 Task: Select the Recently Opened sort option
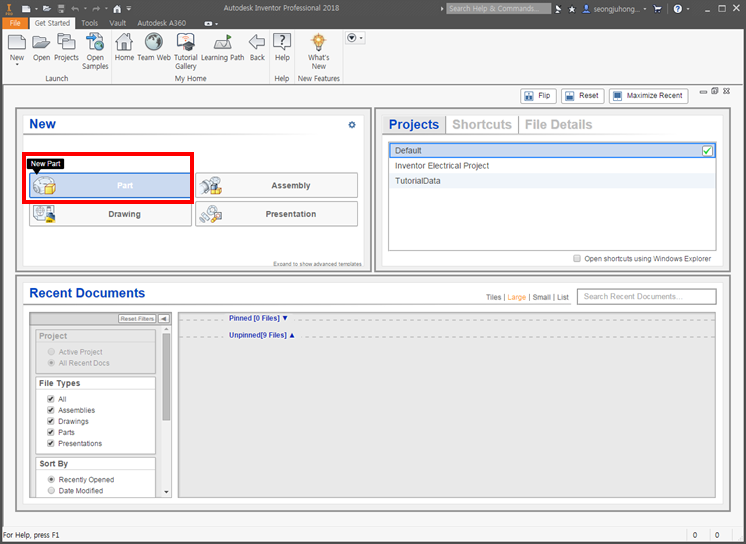pyautogui.click(x=51, y=479)
